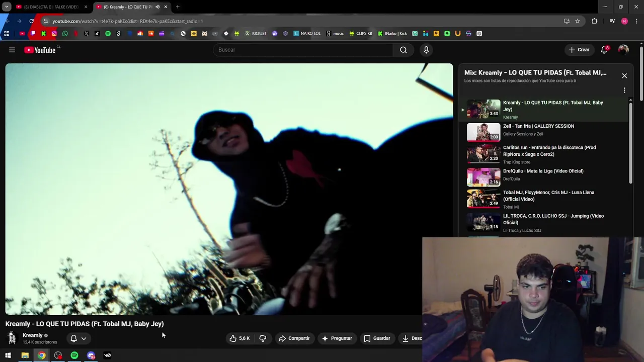This screenshot has height=362, width=644.
Task: Open the NAIKO LOL bookmark
Action: tap(307, 34)
